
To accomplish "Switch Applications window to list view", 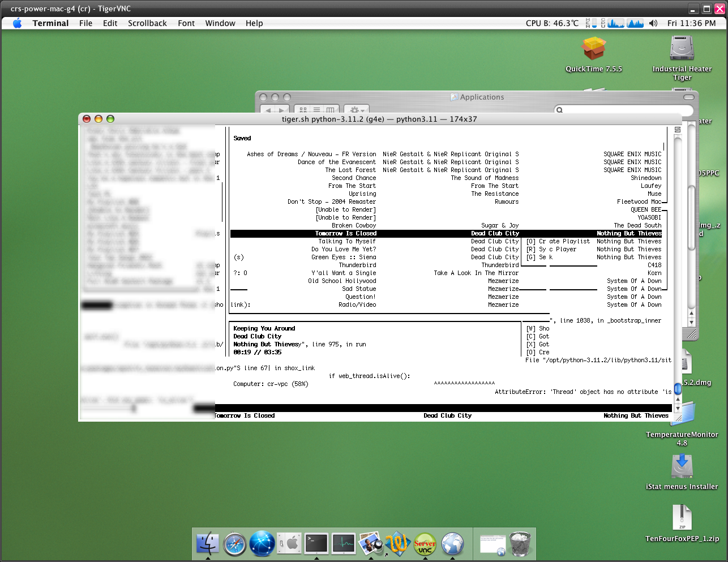I will pyautogui.click(x=316, y=110).
